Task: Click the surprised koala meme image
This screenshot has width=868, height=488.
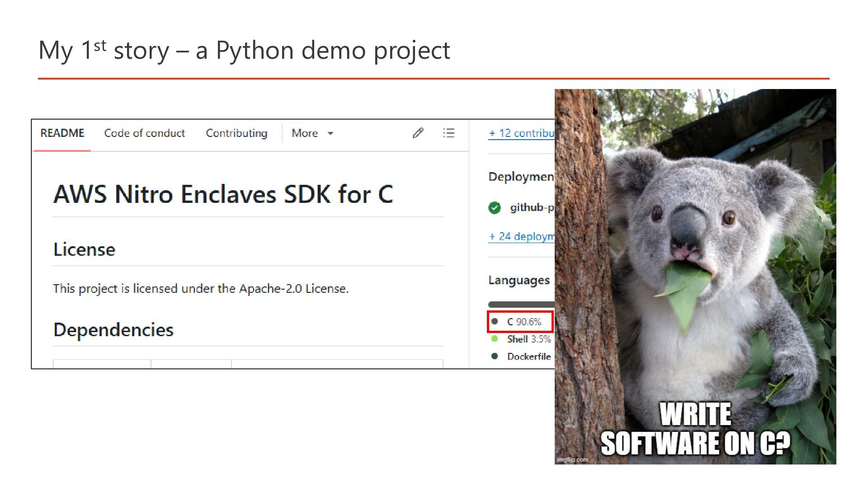Action: (695, 277)
